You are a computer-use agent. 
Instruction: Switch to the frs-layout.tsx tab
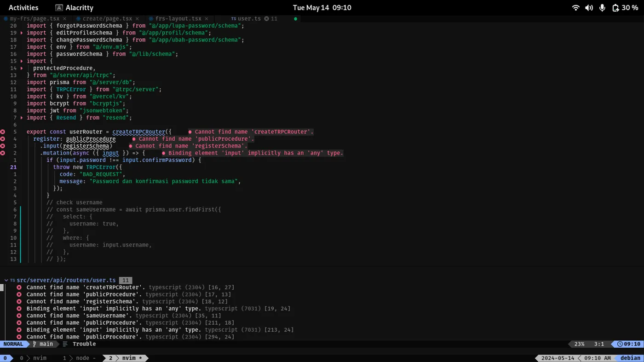179,19
